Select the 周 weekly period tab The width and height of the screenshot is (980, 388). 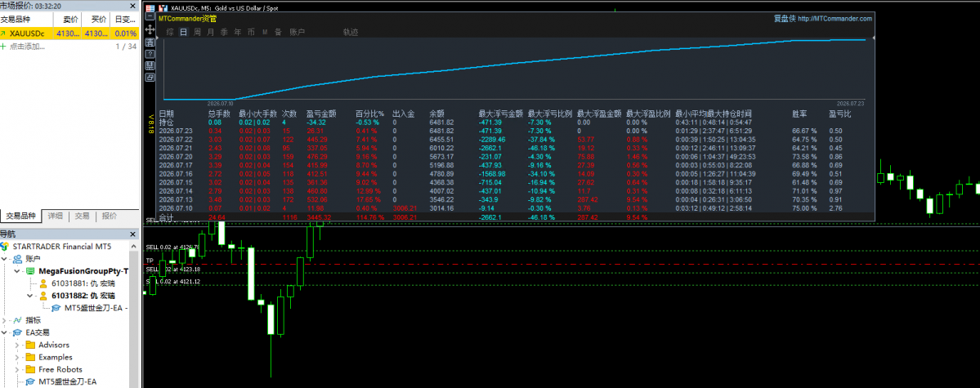[x=198, y=32]
